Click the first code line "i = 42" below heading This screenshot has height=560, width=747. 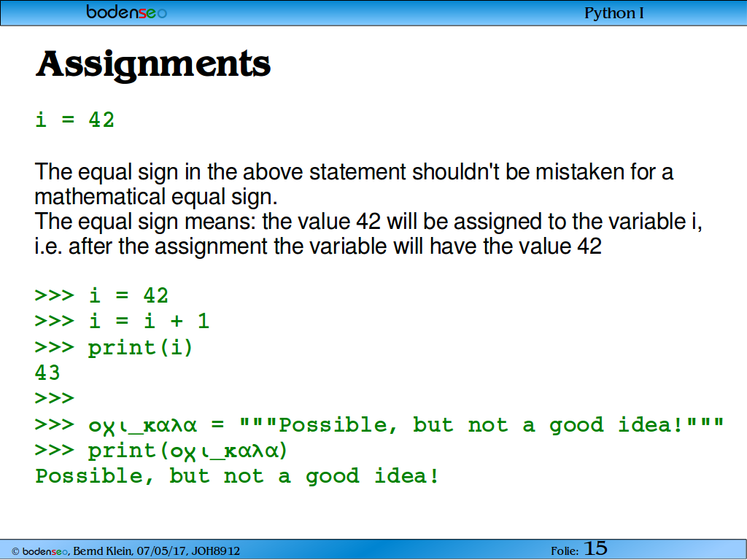[x=75, y=120]
